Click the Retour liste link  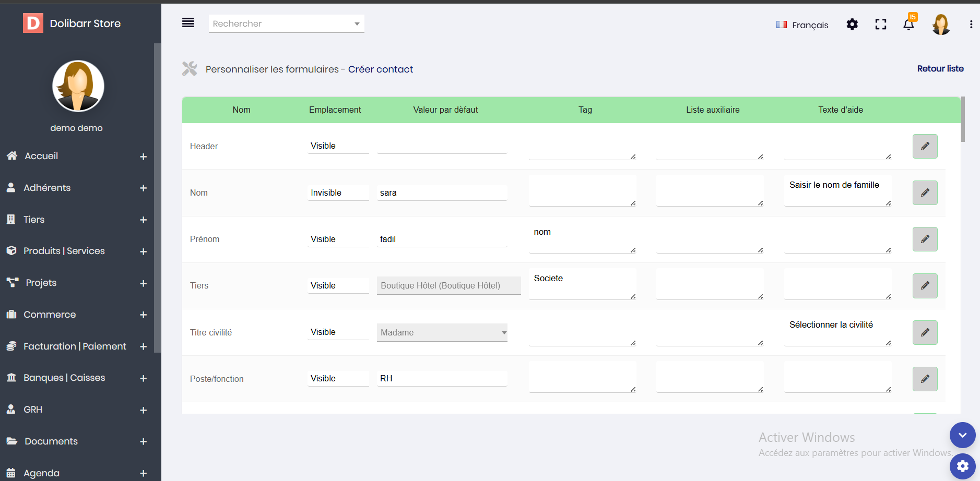[x=940, y=69]
